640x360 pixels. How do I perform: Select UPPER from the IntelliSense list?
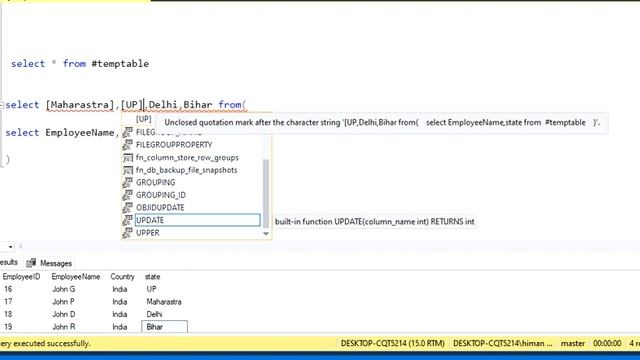click(147, 233)
